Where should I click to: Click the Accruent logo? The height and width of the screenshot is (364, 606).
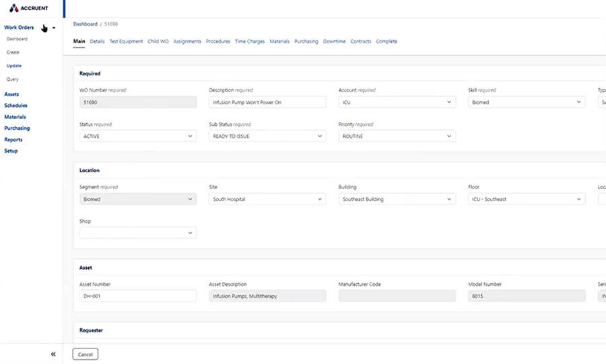pyautogui.click(x=28, y=7)
